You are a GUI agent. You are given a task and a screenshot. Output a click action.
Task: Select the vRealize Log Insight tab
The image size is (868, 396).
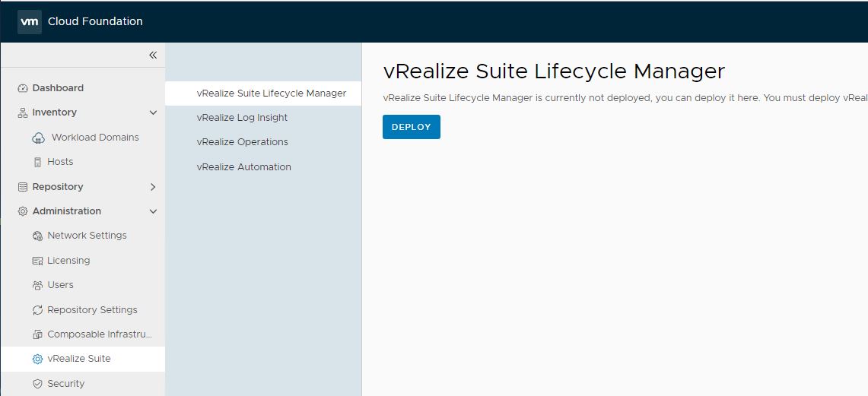[x=242, y=118]
